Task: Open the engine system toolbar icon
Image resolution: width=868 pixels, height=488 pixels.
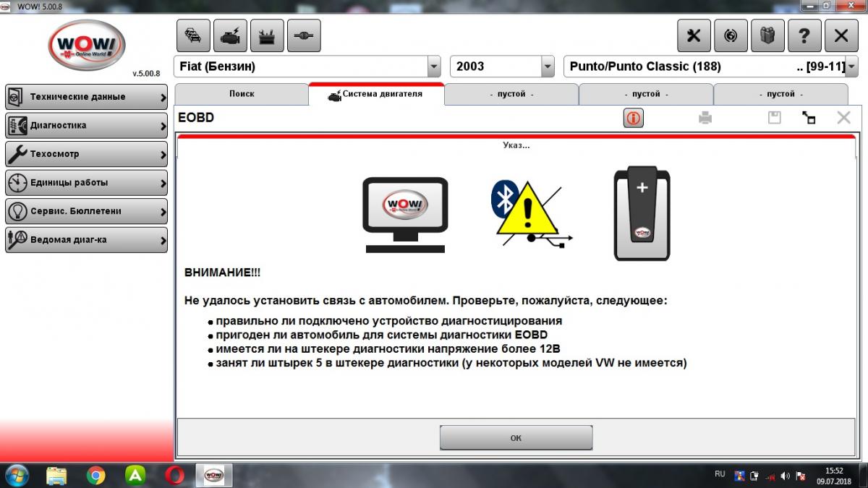Action: click(x=230, y=35)
